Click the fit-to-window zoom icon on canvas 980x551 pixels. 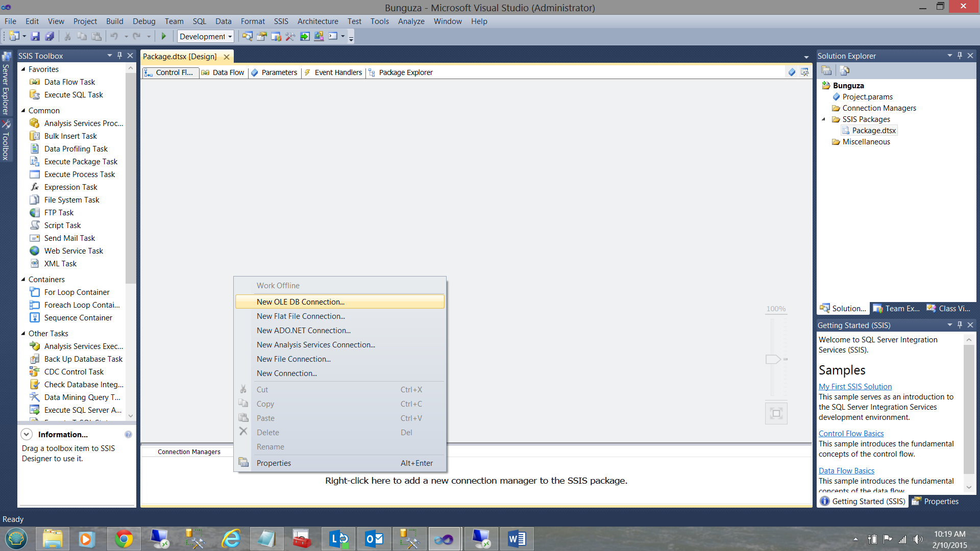click(x=776, y=413)
